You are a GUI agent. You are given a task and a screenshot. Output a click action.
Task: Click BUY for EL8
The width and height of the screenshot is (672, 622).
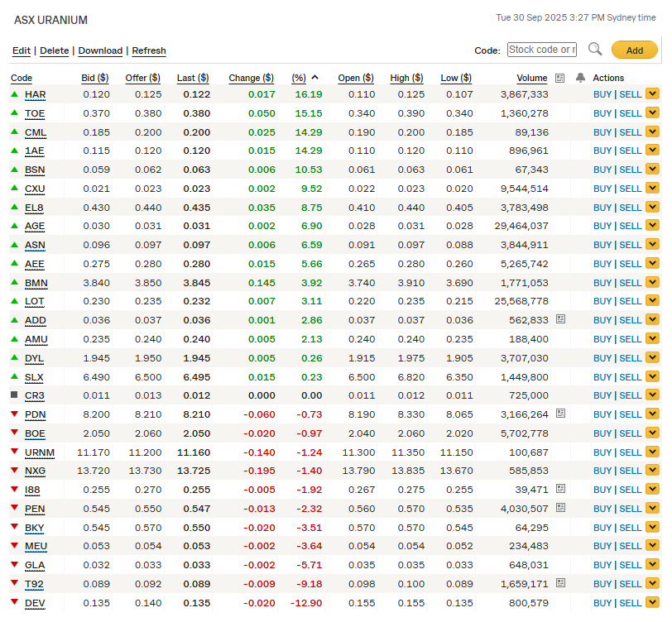602,208
